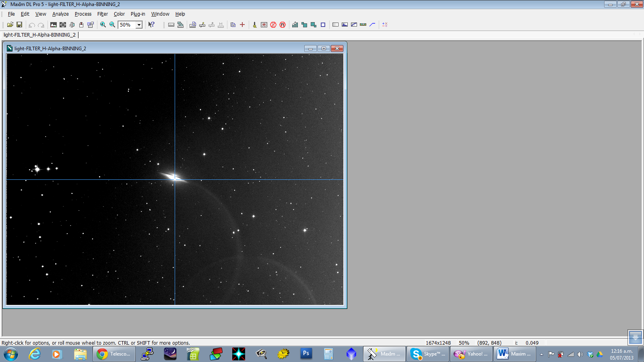Click the pink plus-minus math icon
This screenshot has height=362, width=644.
(x=385, y=25)
